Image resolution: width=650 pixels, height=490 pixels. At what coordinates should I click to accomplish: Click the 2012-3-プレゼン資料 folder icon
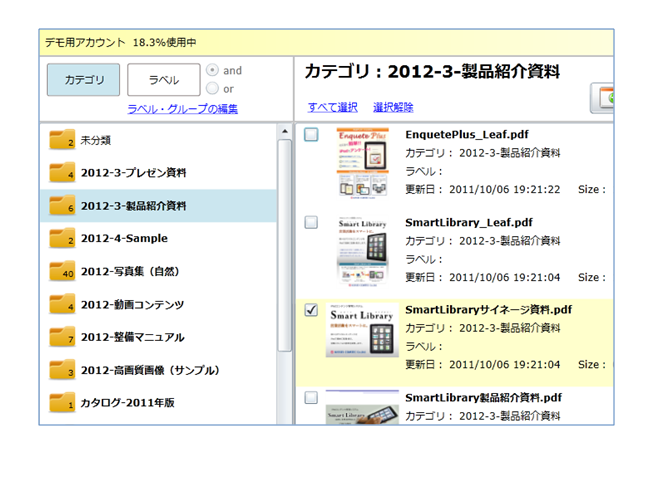click(x=62, y=172)
